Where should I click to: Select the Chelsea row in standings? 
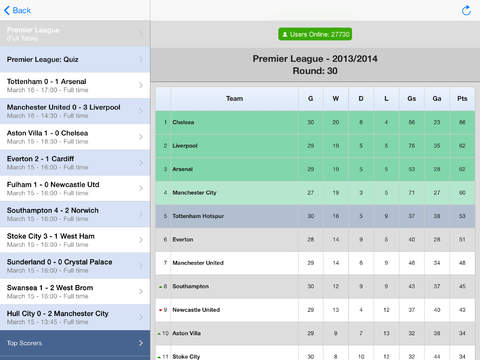(315, 122)
